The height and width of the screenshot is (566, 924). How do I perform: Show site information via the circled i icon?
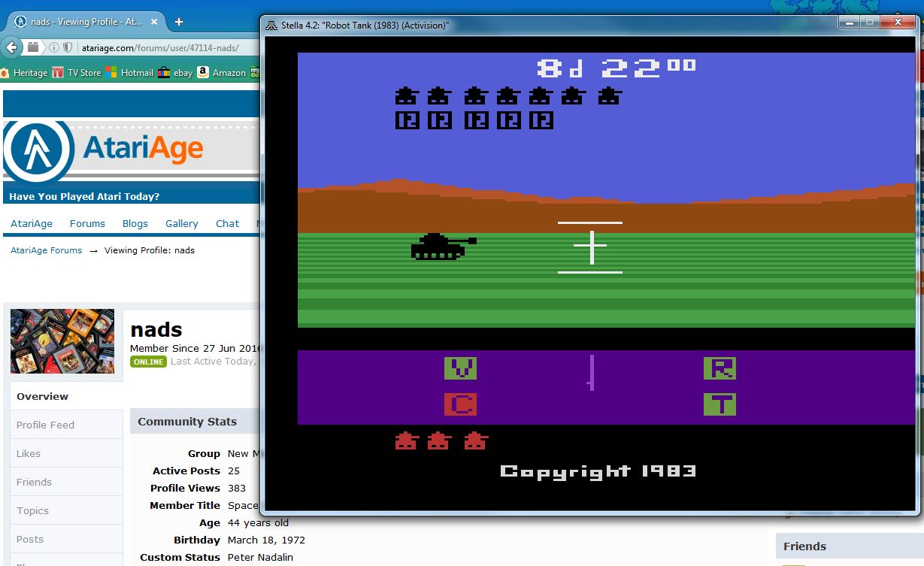click(54, 48)
